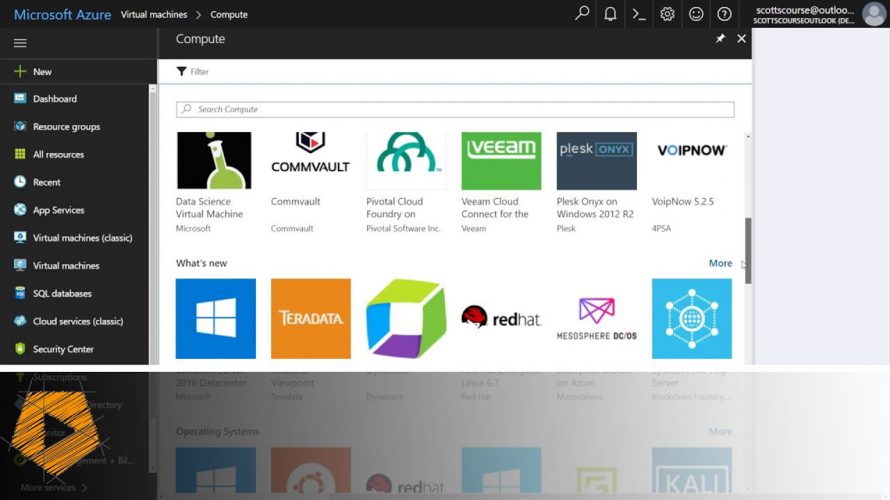Screen dimensions: 890x500
Task: Click '4PSA' publisher text
Action: click(661, 228)
